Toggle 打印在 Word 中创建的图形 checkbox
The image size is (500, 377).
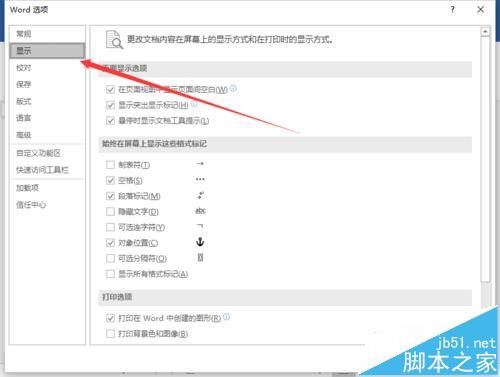point(110,318)
